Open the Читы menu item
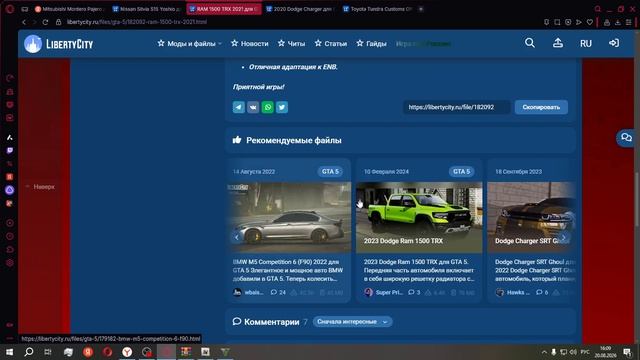The width and height of the screenshot is (640, 360). 291,43
